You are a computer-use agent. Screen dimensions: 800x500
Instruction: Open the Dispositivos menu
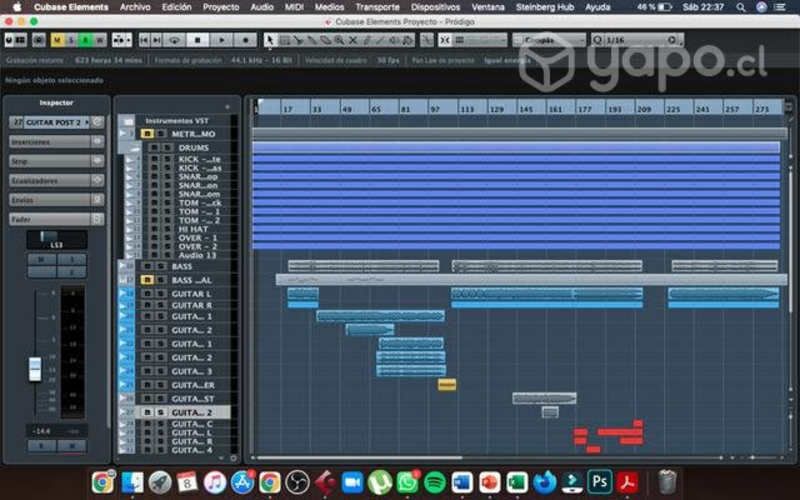coord(435,7)
